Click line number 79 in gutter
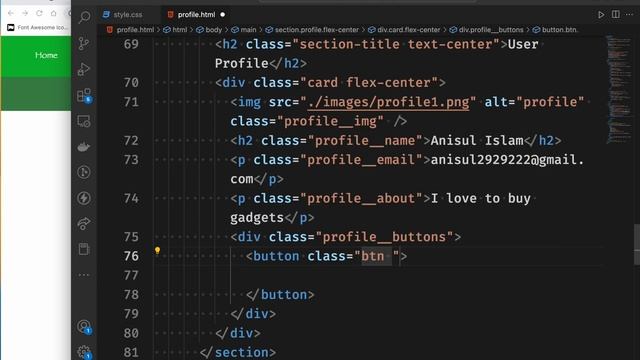 [x=131, y=314]
